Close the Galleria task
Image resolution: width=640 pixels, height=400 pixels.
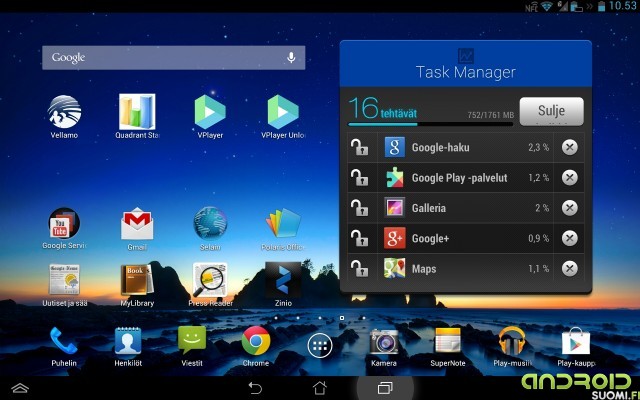[569, 208]
